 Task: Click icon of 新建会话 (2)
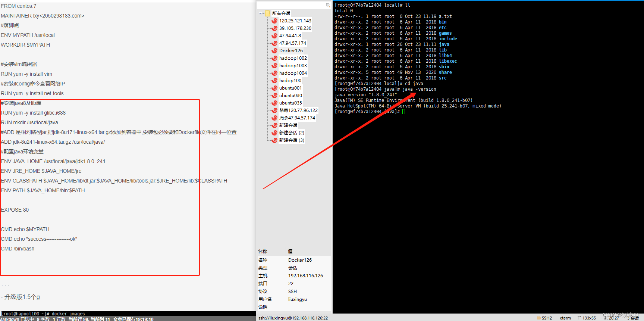pyautogui.click(x=274, y=133)
